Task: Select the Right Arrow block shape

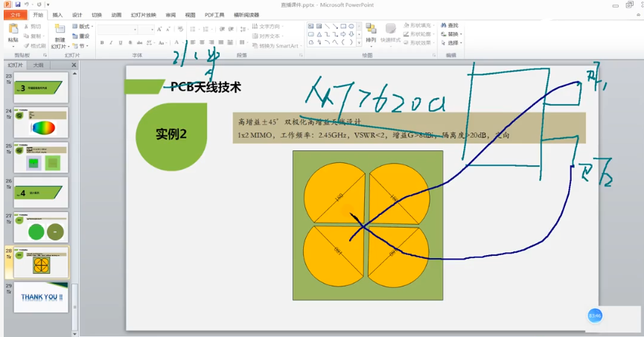Action: pos(343,34)
